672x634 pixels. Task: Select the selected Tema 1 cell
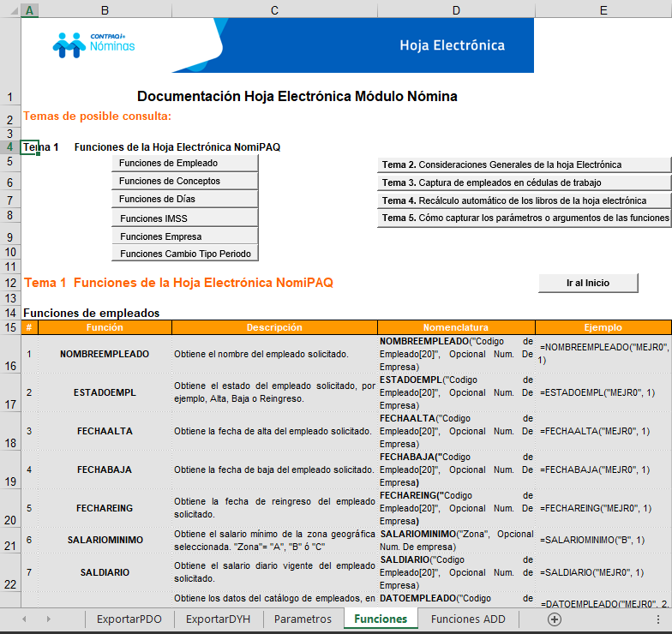coord(29,147)
